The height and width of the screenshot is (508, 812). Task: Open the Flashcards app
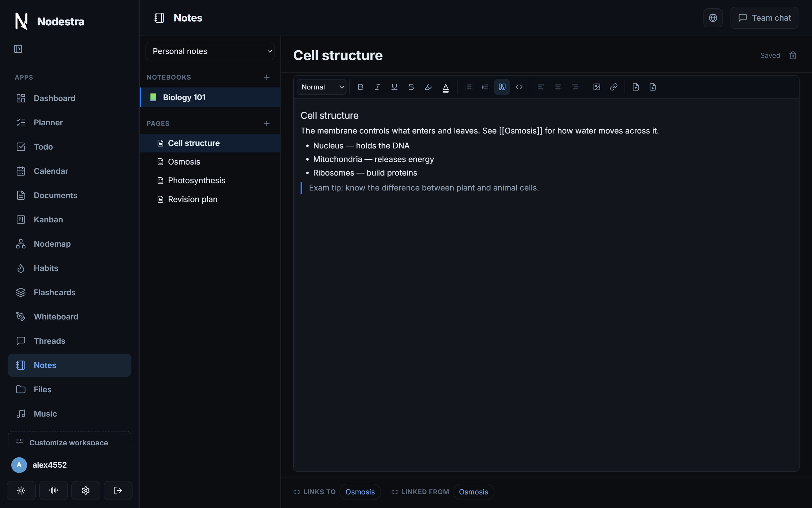(69, 292)
